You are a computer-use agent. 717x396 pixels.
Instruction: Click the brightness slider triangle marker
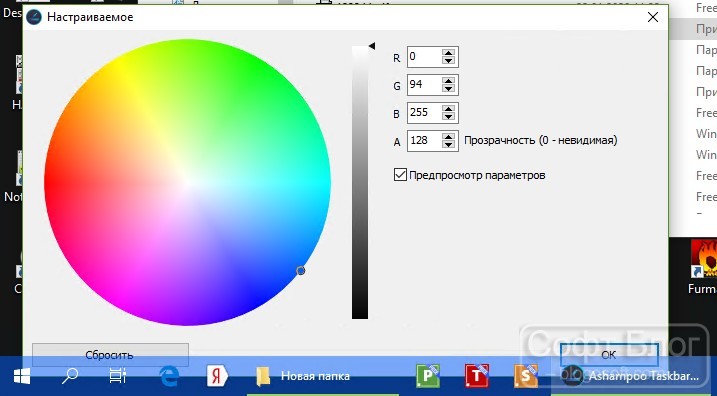click(372, 46)
